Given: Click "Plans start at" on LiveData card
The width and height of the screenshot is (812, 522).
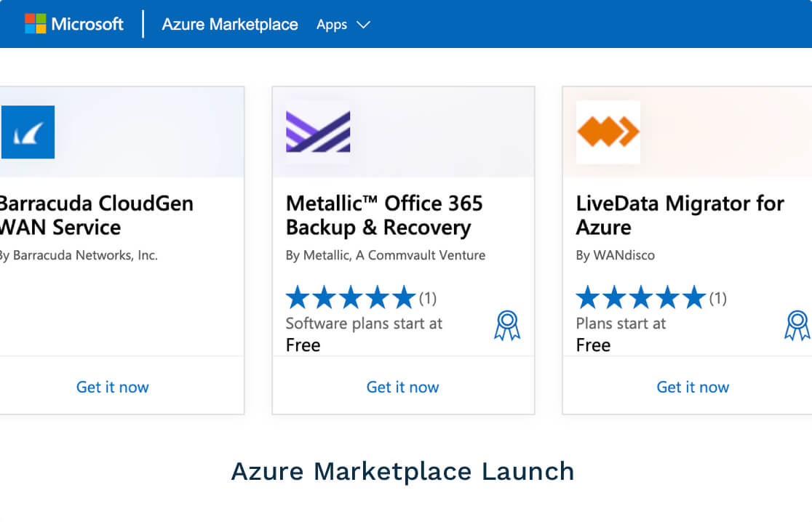Looking at the screenshot, I should [x=621, y=324].
